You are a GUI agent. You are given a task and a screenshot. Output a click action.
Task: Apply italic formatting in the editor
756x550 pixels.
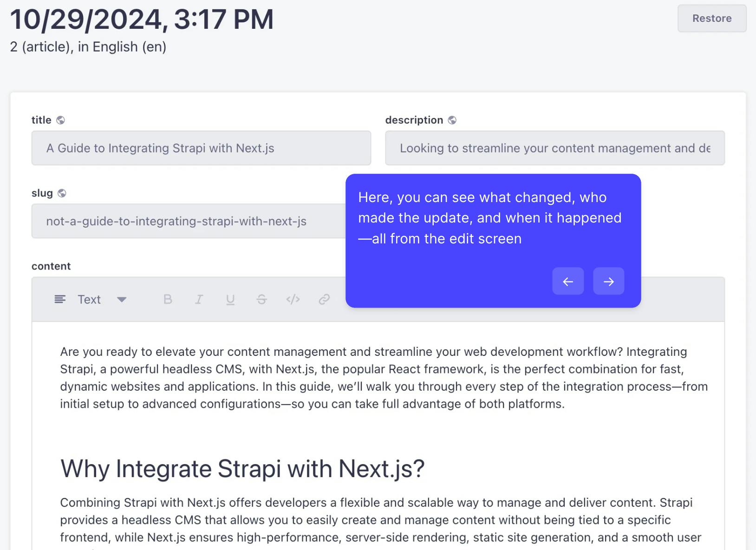[199, 300]
